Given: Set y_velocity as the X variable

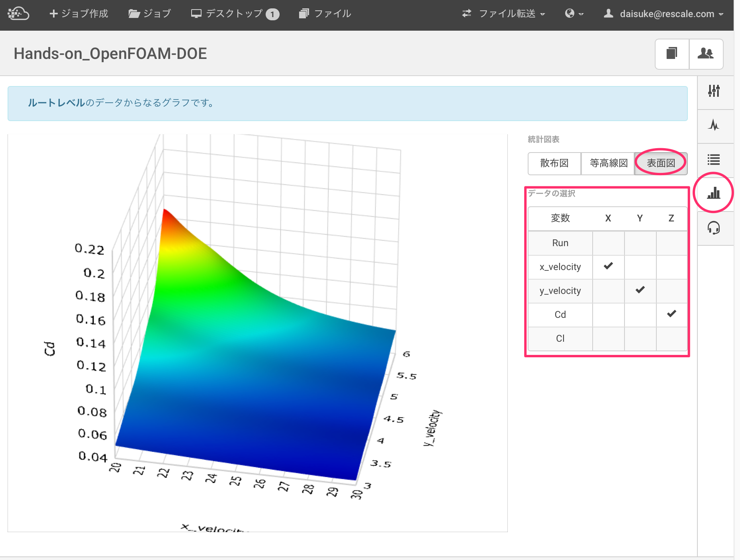Looking at the screenshot, I should click(x=608, y=291).
